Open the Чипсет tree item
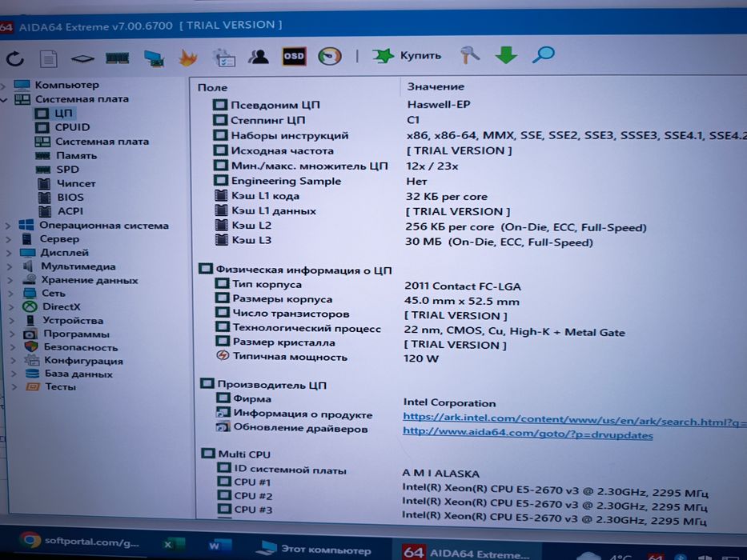The height and width of the screenshot is (560, 747). click(76, 183)
